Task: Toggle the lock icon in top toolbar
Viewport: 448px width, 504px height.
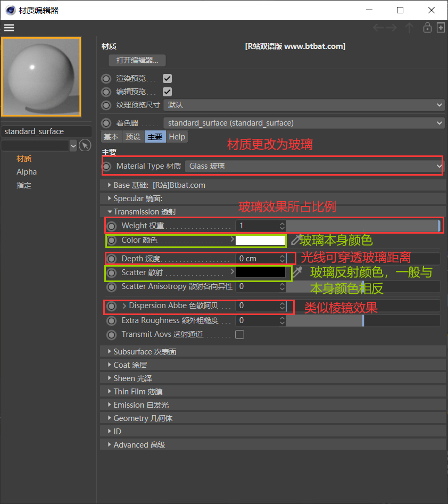Action: 427,28
